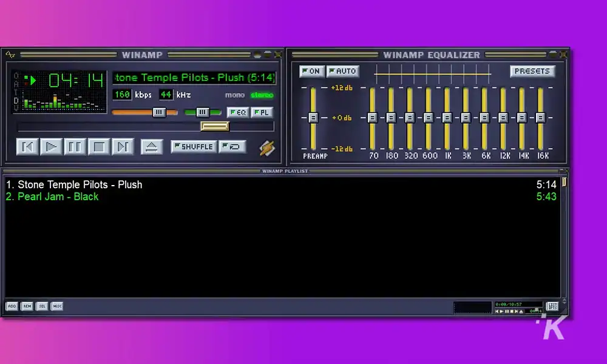Viewport: 607px width, 364px height.
Task: Open the equalizer PRESETS menu
Action: [532, 71]
